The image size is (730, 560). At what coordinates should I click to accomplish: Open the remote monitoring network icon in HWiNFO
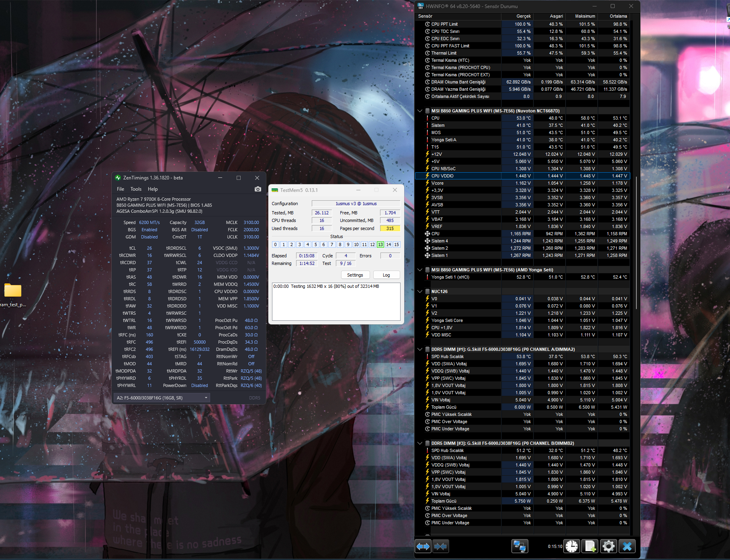point(519,546)
